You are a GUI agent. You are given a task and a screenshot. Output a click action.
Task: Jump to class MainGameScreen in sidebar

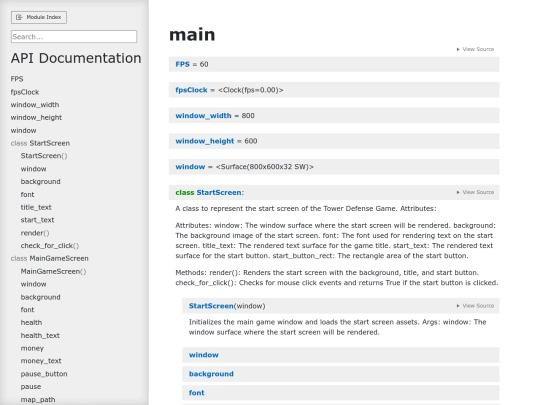(50, 258)
